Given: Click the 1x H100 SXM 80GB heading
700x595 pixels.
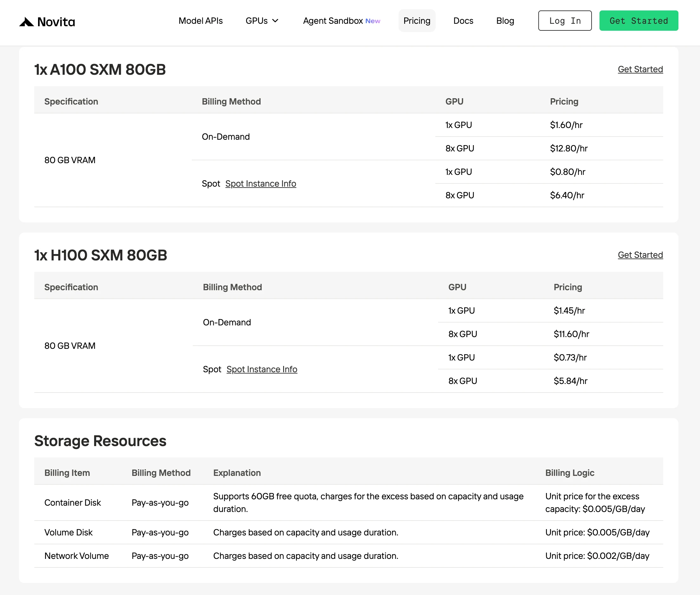Looking at the screenshot, I should [100, 255].
